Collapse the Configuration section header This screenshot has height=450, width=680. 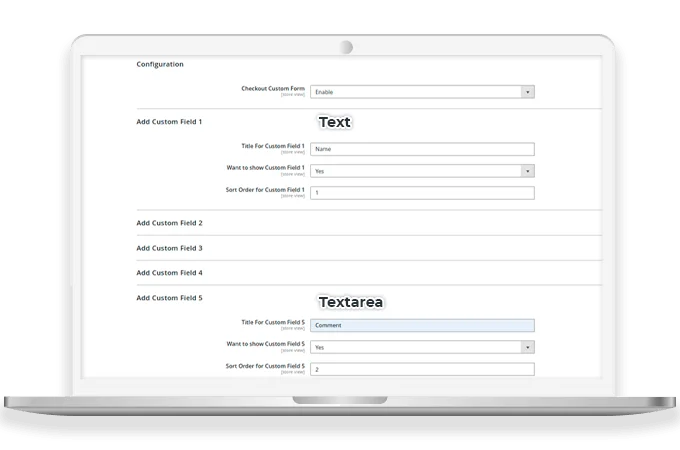tap(160, 64)
